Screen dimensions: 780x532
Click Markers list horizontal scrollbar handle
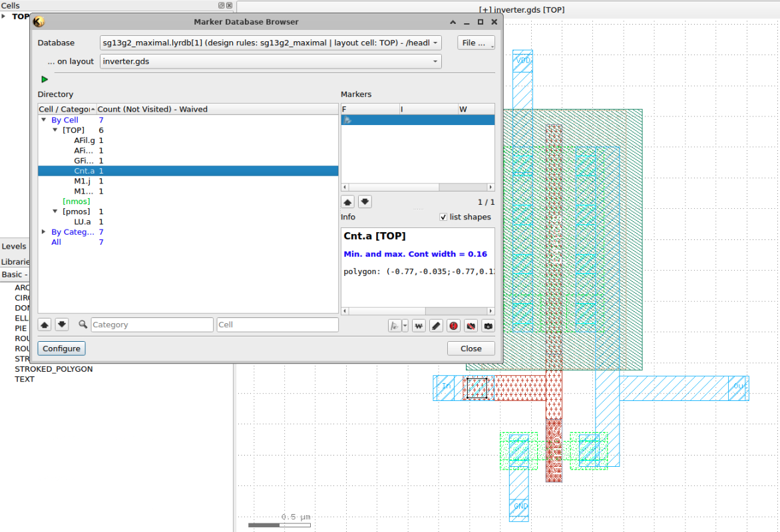pyautogui.click(x=393, y=187)
